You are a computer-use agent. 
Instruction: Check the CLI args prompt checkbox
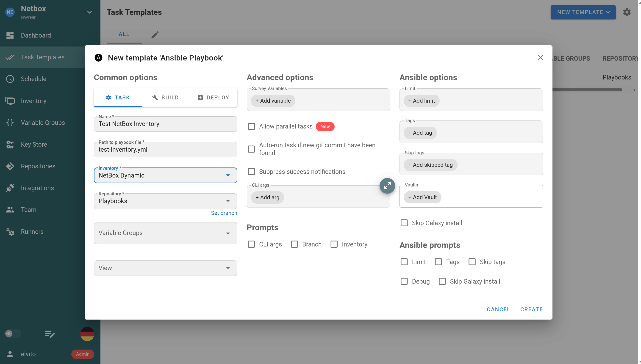pyautogui.click(x=251, y=244)
